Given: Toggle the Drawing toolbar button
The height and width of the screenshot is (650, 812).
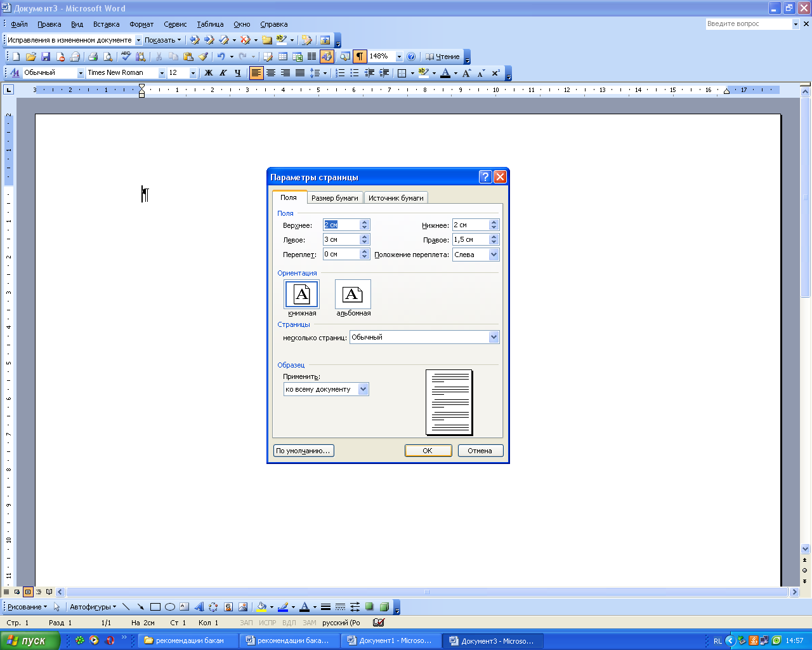Looking at the screenshot, I should tap(327, 56).
